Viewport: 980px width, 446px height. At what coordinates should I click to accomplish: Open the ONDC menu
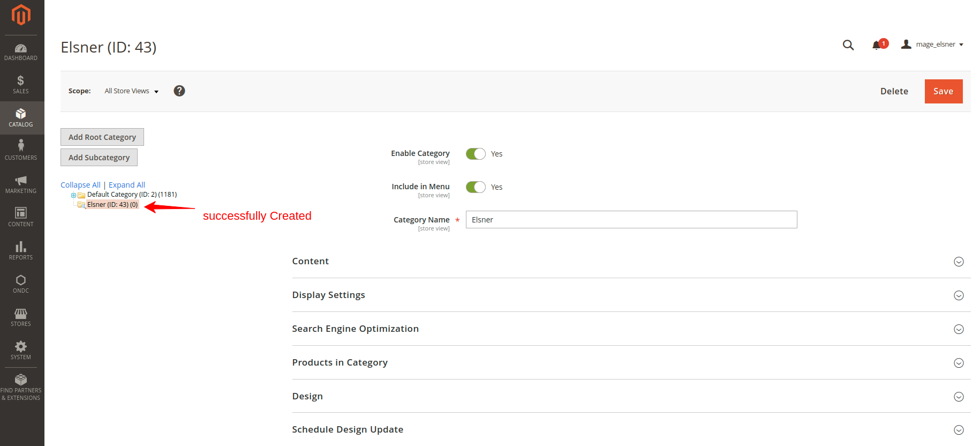[x=21, y=284]
